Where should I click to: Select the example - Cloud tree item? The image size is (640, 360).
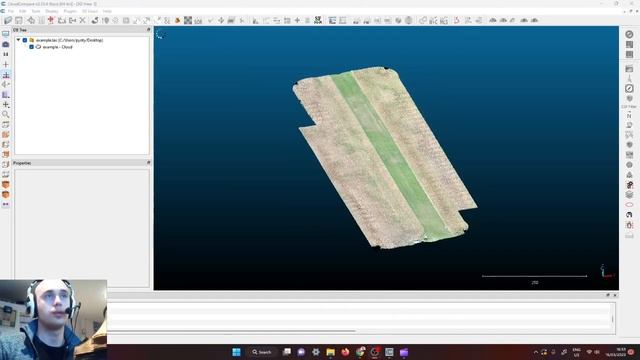(57, 47)
